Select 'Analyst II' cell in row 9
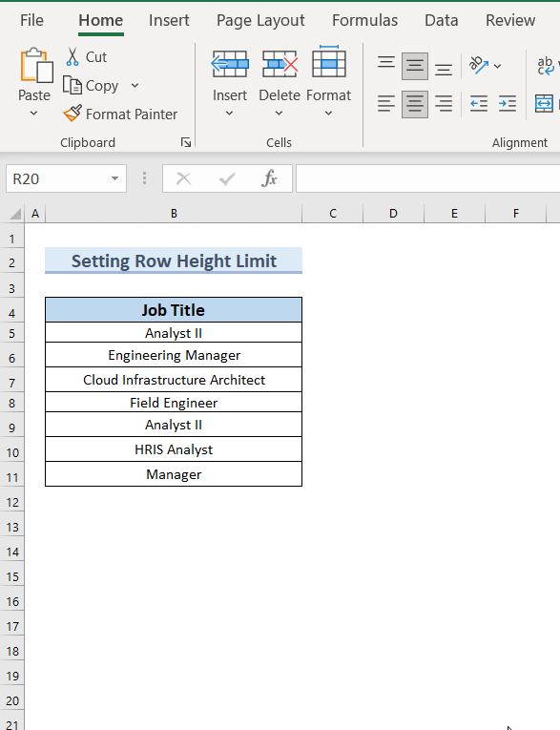This screenshot has width=560, height=730. coord(174,425)
